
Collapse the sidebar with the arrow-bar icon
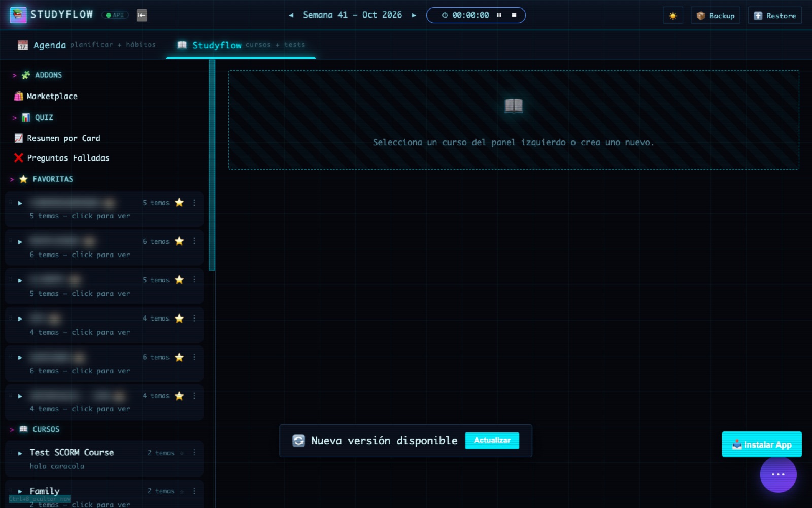coord(142,15)
